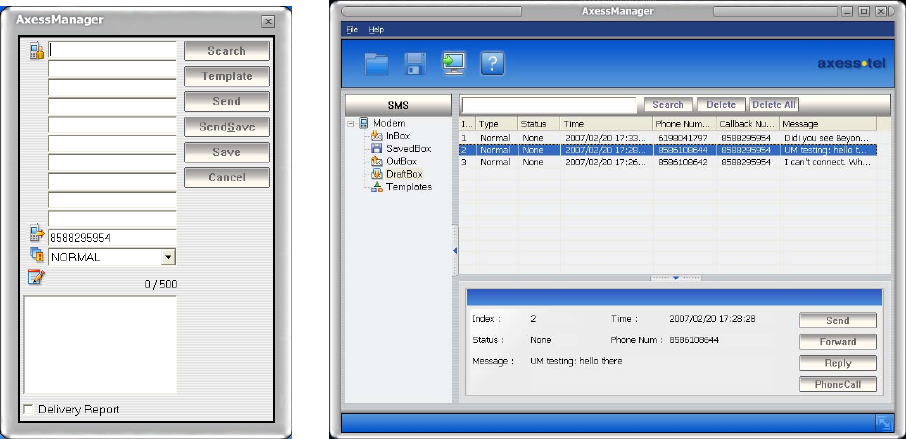Screen dimensions: 906x439
Task: Click the Delete button
Action: click(721, 105)
